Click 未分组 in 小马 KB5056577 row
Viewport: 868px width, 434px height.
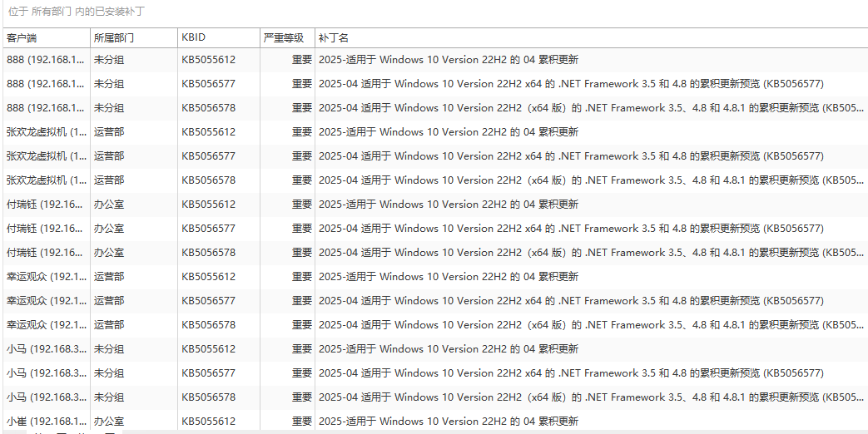pos(108,373)
